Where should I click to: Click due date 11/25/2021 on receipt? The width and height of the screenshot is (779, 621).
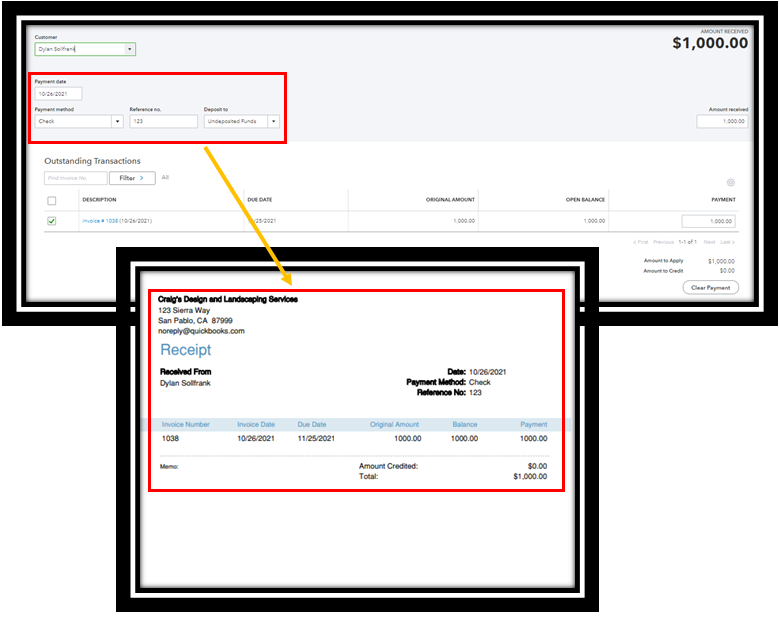[316, 439]
